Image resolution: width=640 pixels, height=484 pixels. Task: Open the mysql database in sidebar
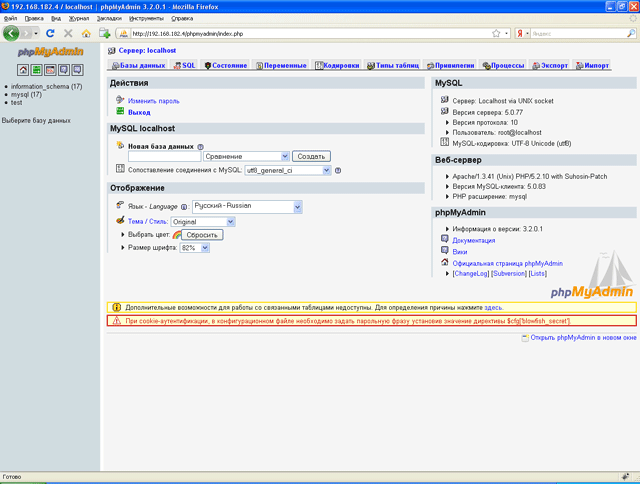[x=26, y=94]
